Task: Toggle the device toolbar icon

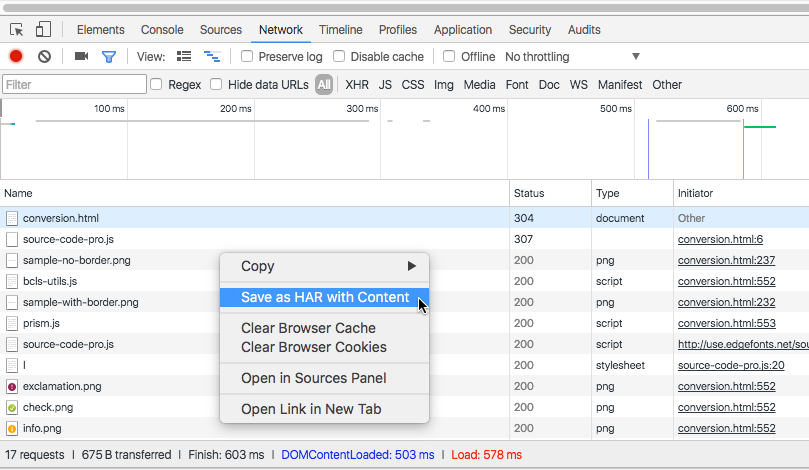Action: pos(45,30)
